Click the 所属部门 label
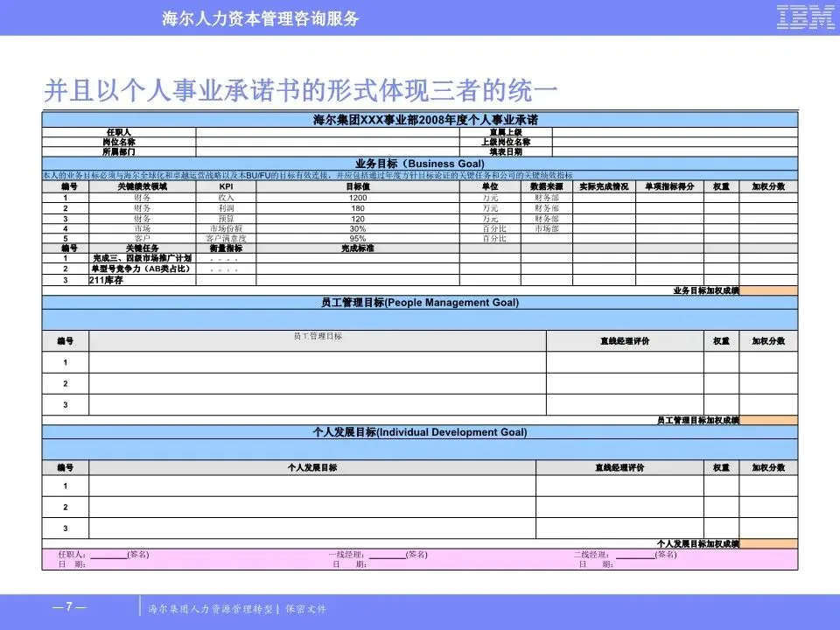Image resolution: width=840 pixels, height=630 pixels. click(x=118, y=151)
